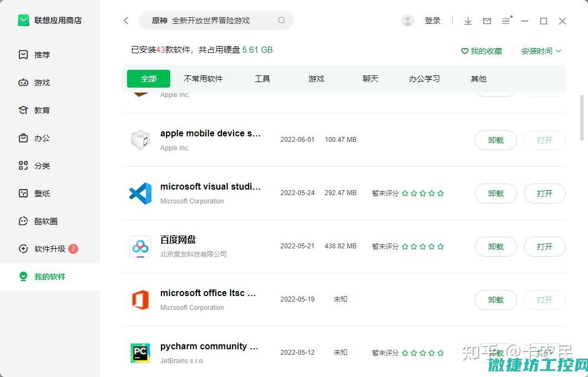The height and width of the screenshot is (377, 588).
Task: Click 登录 to sign in
Action: 432,21
